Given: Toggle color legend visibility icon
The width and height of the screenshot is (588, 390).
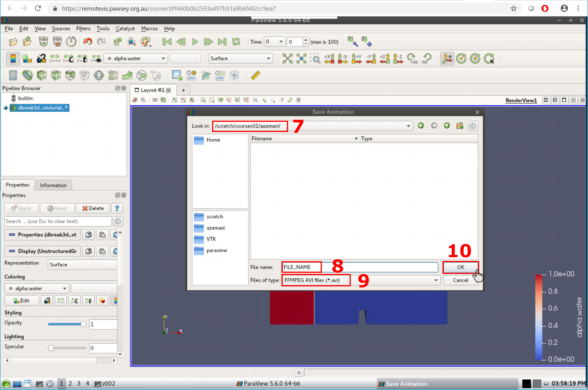Looking at the screenshot, I should 13,59.
